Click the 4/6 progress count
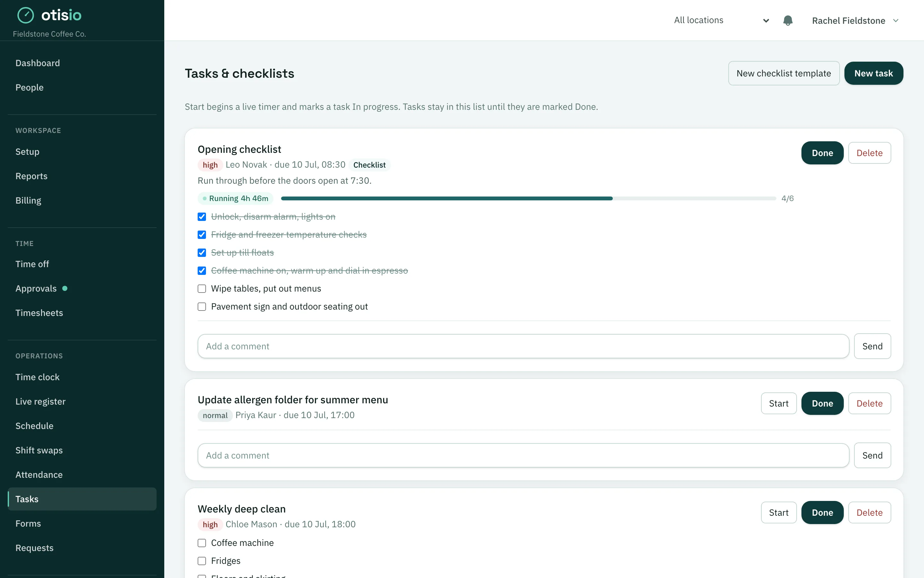The image size is (924, 578). pos(787,198)
